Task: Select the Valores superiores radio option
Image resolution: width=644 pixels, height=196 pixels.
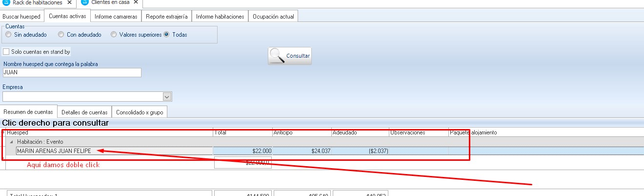Action: click(114, 35)
